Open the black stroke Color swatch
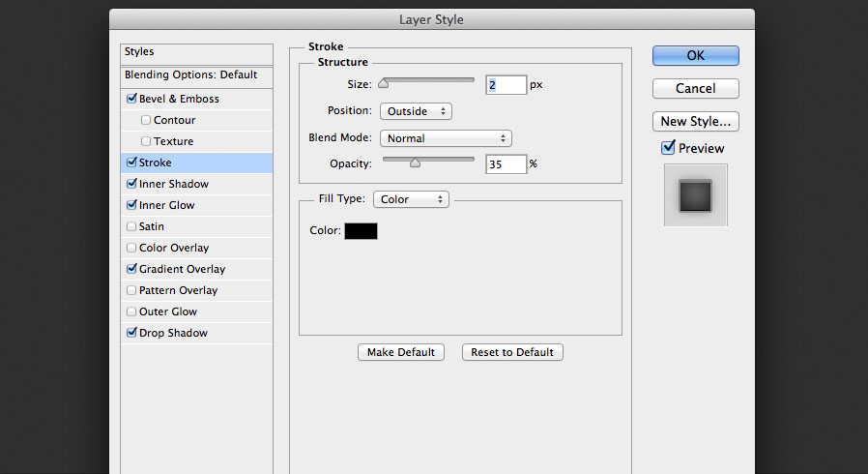 361,231
